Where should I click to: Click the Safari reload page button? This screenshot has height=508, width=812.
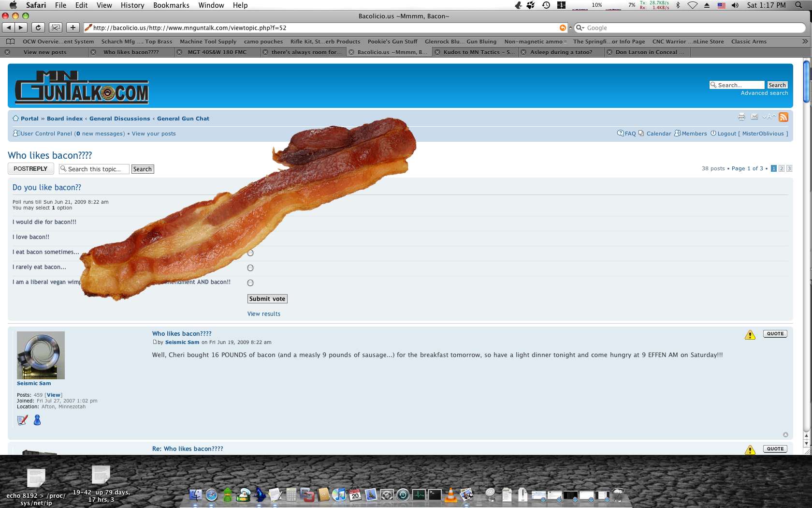point(38,28)
